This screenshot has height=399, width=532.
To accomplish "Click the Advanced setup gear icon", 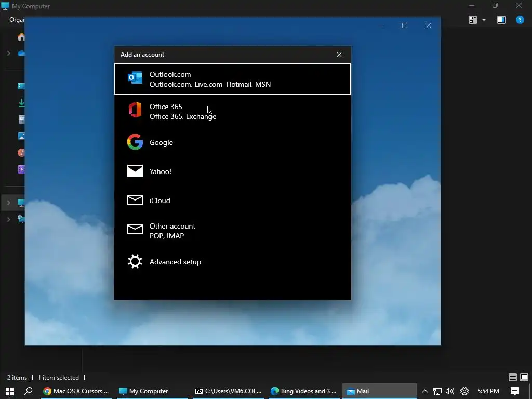I will (135, 262).
